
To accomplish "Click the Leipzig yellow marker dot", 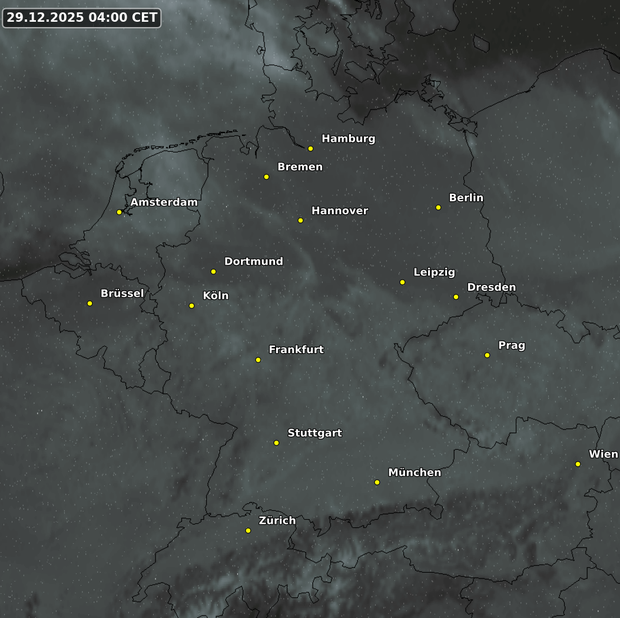I will (x=402, y=282).
